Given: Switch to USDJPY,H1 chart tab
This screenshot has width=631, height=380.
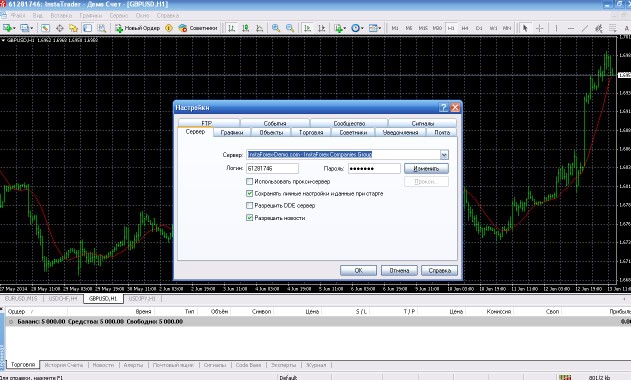Looking at the screenshot, I should pyautogui.click(x=142, y=299).
